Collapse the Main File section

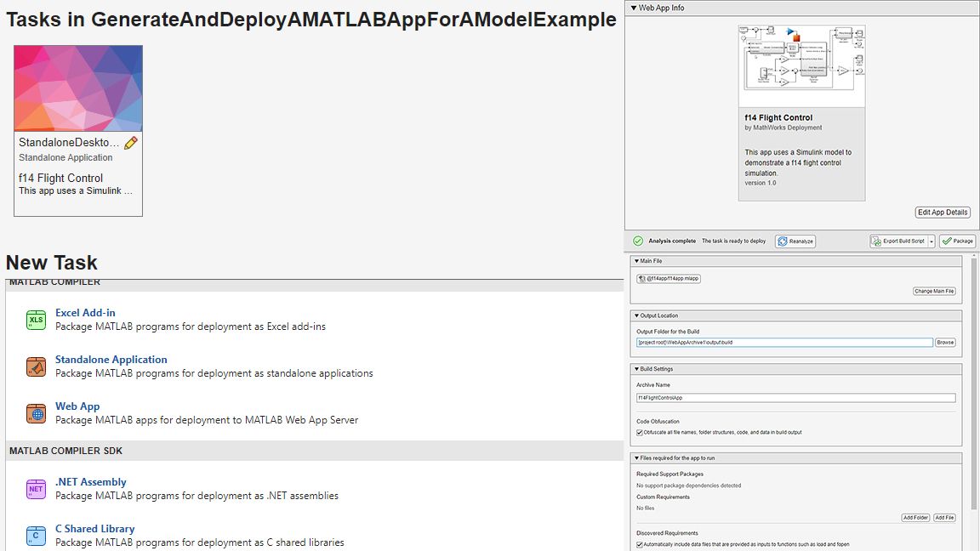[x=636, y=261]
